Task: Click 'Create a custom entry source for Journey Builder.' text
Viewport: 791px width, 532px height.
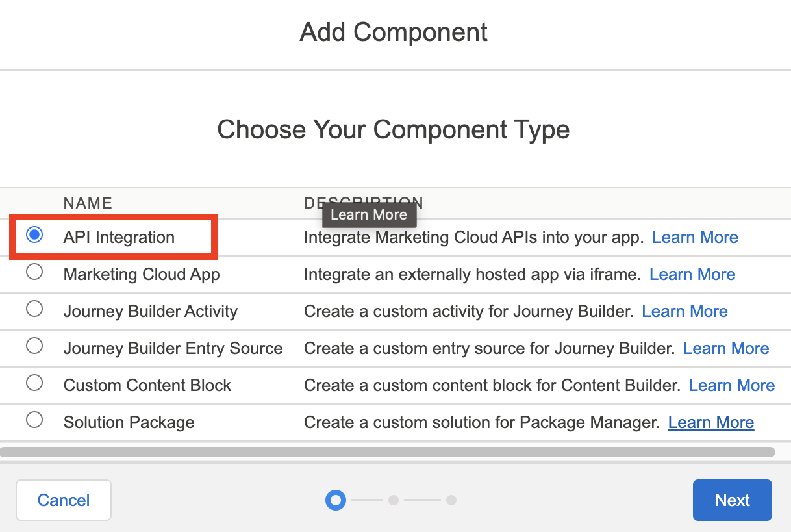Action: click(489, 348)
